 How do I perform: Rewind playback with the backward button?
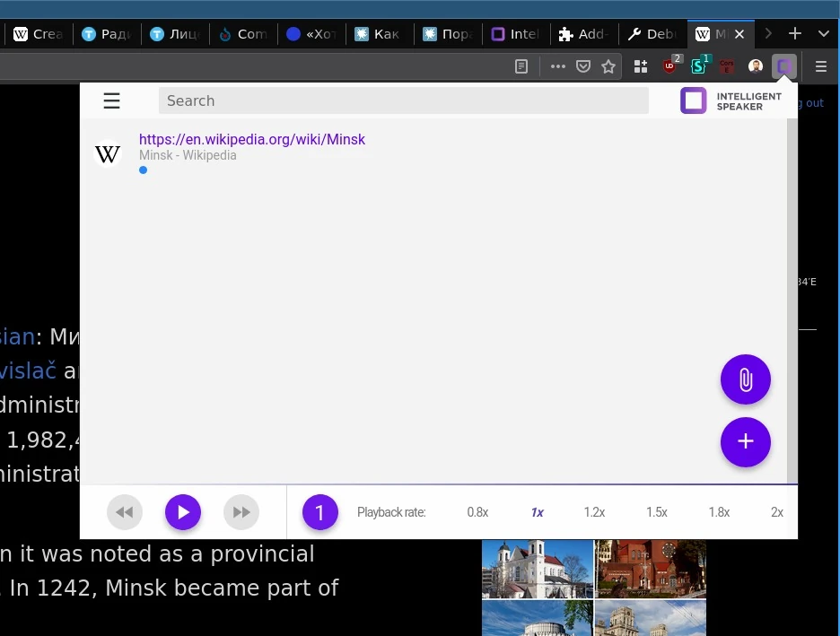pos(125,512)
